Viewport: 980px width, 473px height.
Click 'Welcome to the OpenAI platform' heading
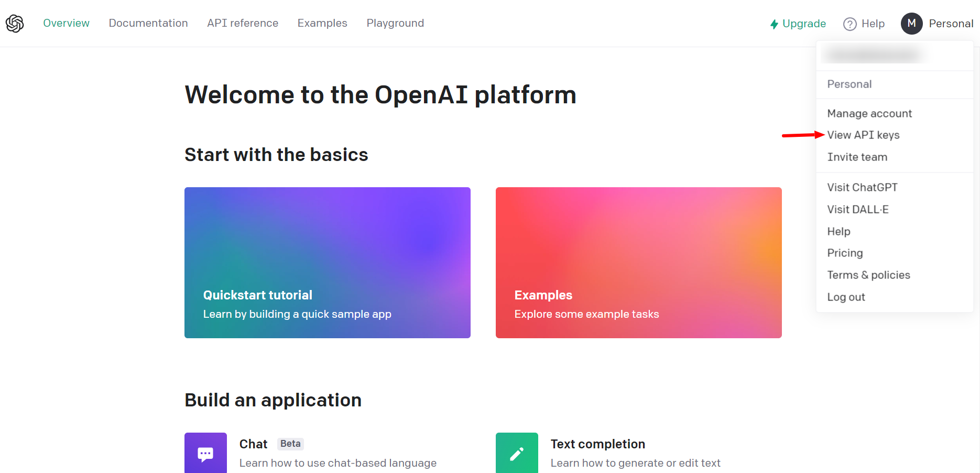(x=380, y=95)
